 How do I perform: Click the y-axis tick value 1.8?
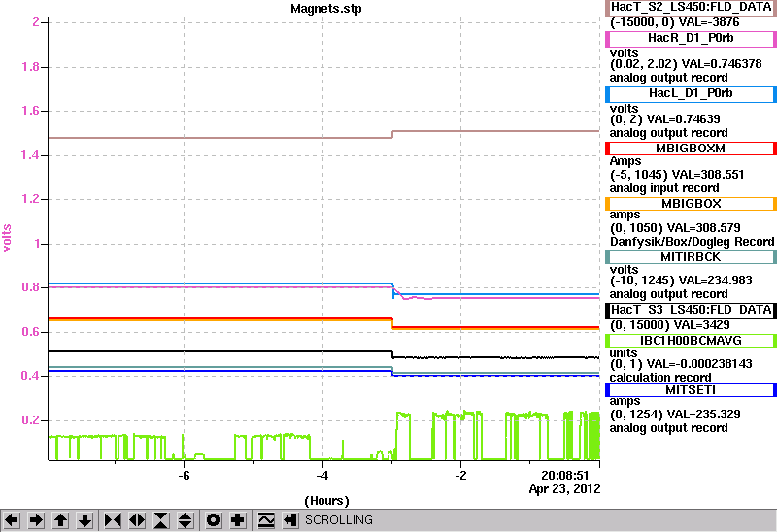(x=31, y=67)
